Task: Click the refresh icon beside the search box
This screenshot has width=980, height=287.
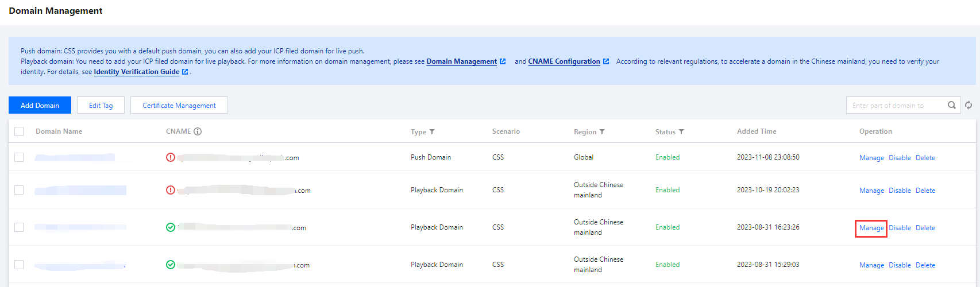Action: point(969,105)
